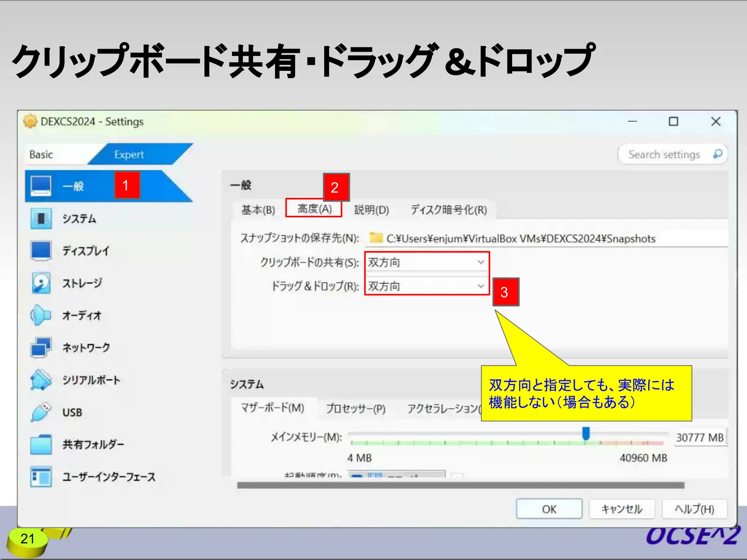Click the キャンセル button

click(622, 509)
